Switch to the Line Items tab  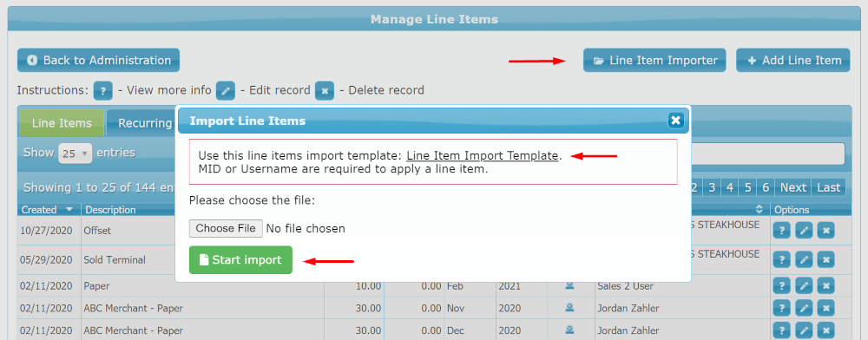(x=62, y=123)
